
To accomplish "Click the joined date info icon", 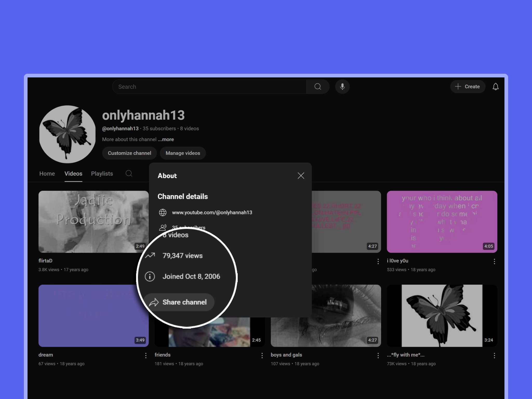I will pos(150,276).
